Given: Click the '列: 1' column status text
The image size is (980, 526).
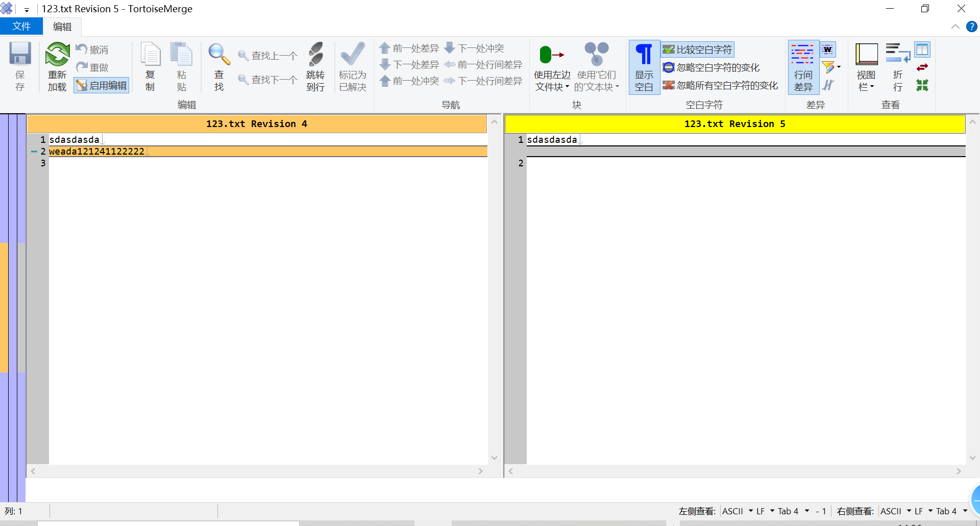Looking at the screenshot, I should click(x=14, y=511).
